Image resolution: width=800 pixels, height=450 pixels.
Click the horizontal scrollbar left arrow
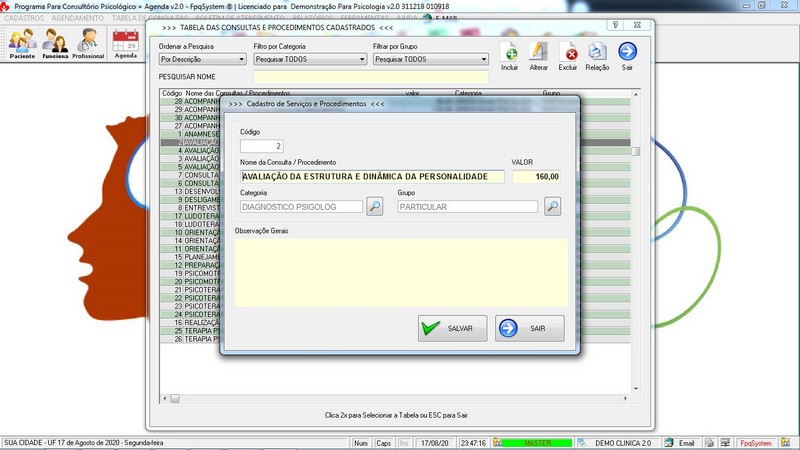click(x=164, y=398)
